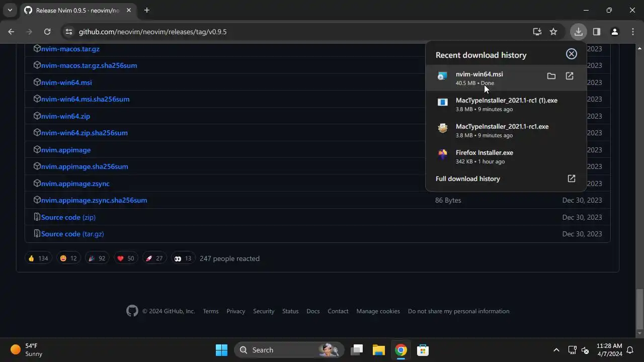644x362 pixels.
Task: Open the Chrome profile menu
Action: [x=614, y=32]
